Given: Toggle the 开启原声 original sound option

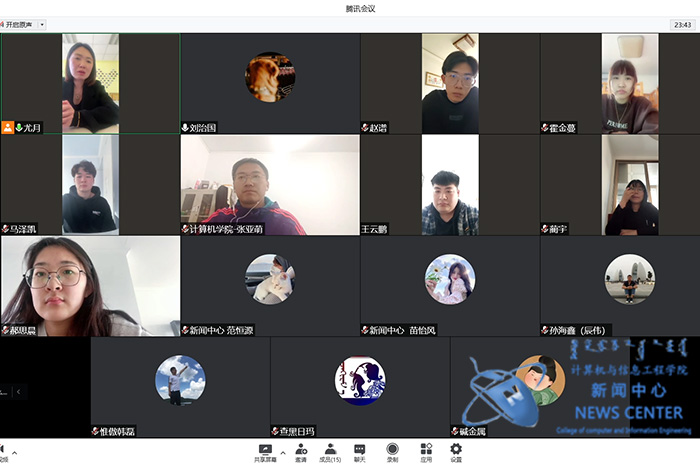Looking at the screenshot, I should click(18, 24).
